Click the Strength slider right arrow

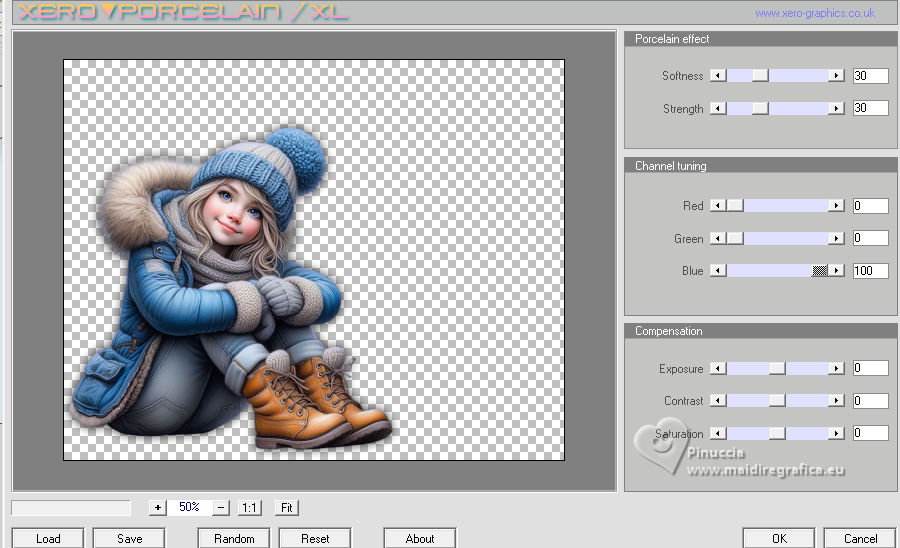click(837, 108)
